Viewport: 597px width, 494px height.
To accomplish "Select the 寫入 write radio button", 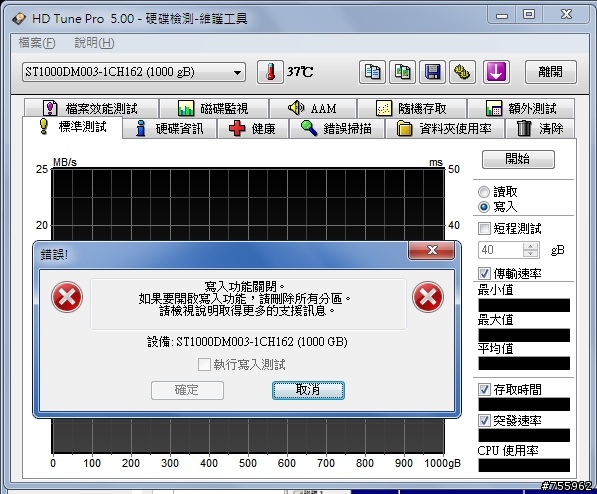I will pos(484,207).
